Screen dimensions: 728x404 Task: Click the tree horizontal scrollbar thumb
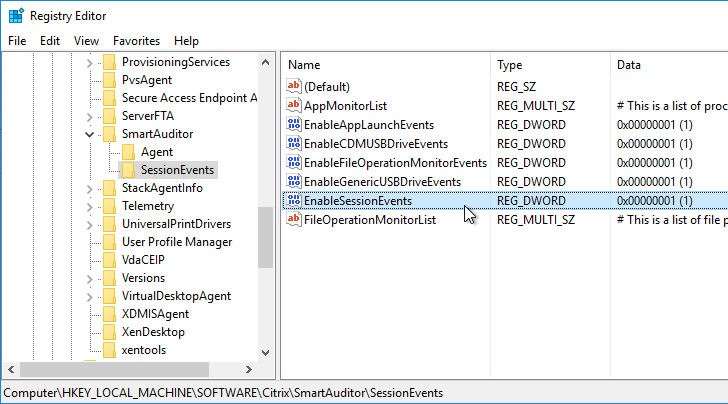[x=114, y=370]
